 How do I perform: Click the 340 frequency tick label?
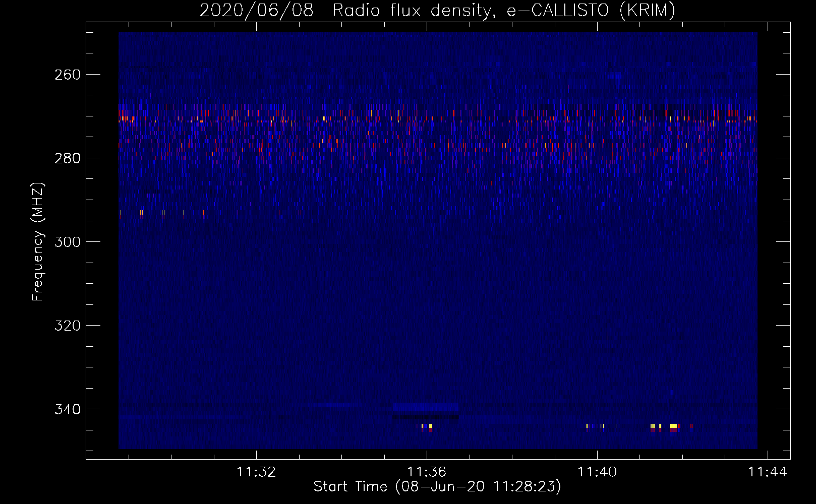(68, 409)
